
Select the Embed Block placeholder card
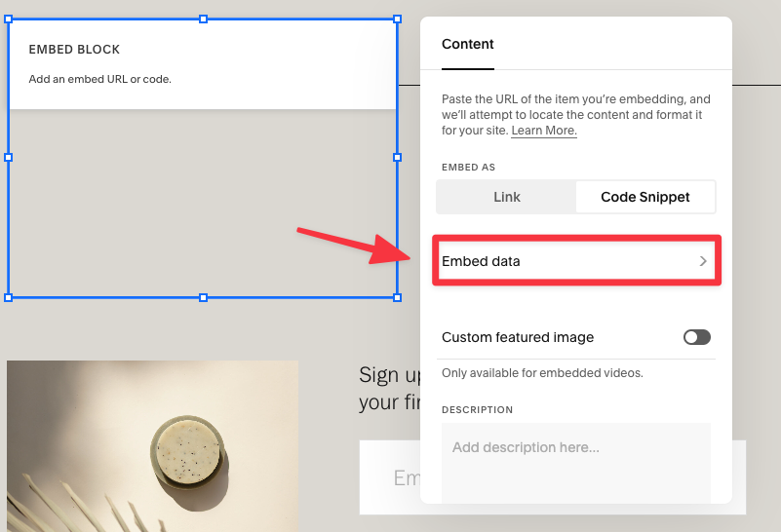(x=203, y=64)
